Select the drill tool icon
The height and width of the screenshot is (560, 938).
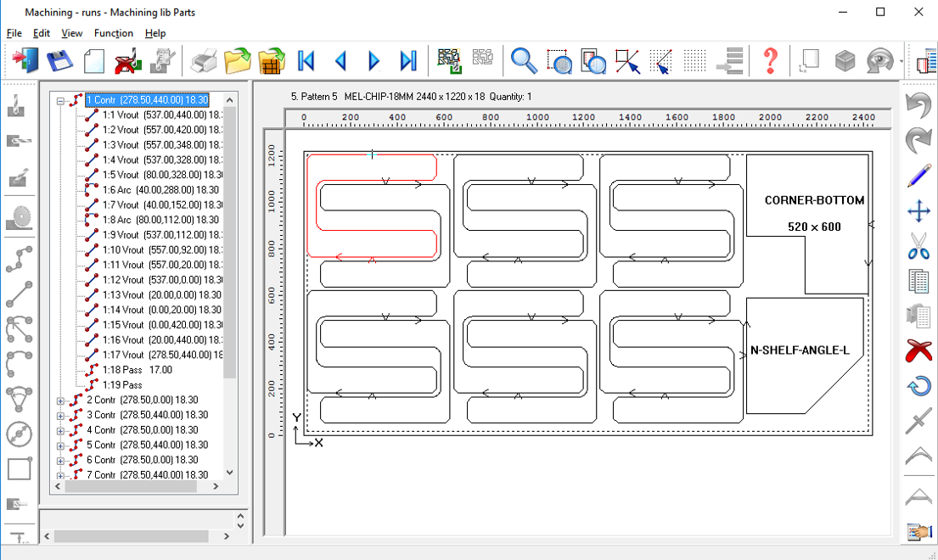16,105
